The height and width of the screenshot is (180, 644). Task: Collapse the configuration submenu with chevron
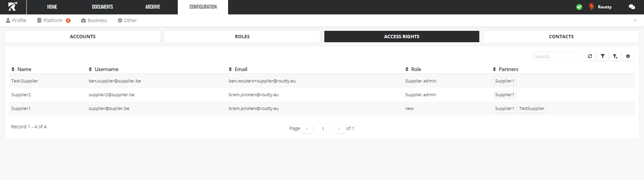[x=635, y=20]
